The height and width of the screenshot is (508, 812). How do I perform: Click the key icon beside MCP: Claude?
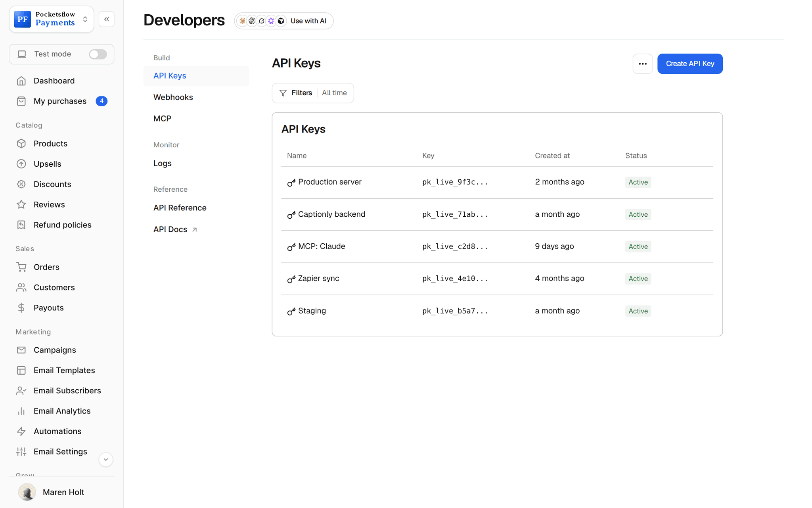pyautogui.click(x=291, y=247)
